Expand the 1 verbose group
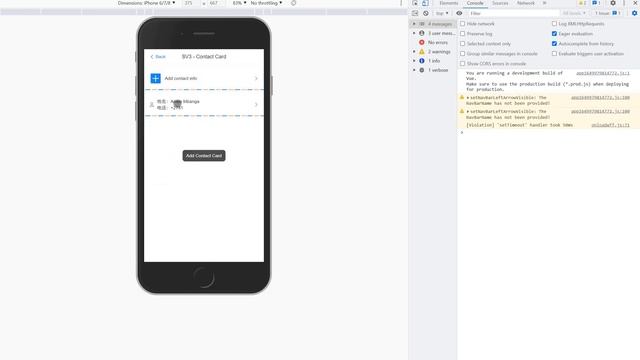This screenshot has height=360, width=640. tap(414, 70)
